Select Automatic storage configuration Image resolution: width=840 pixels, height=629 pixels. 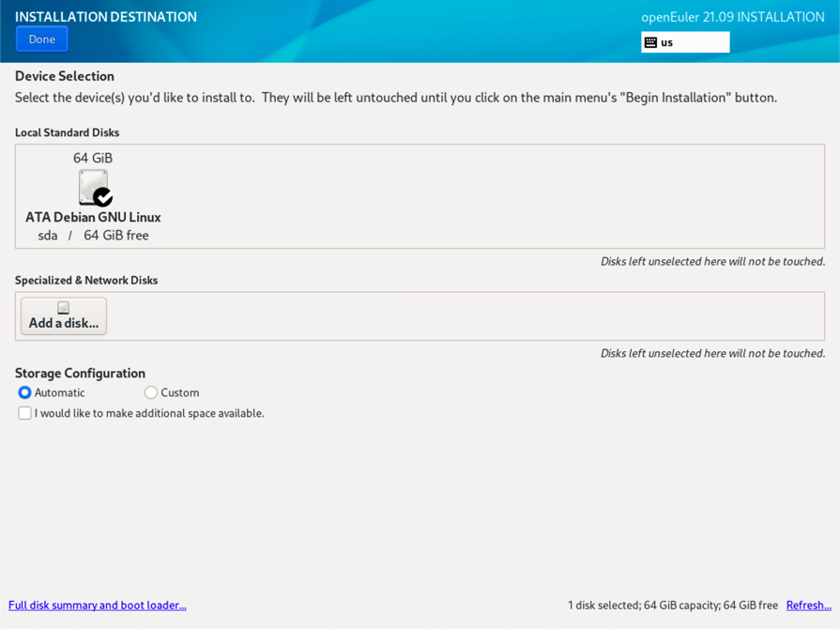25,392
